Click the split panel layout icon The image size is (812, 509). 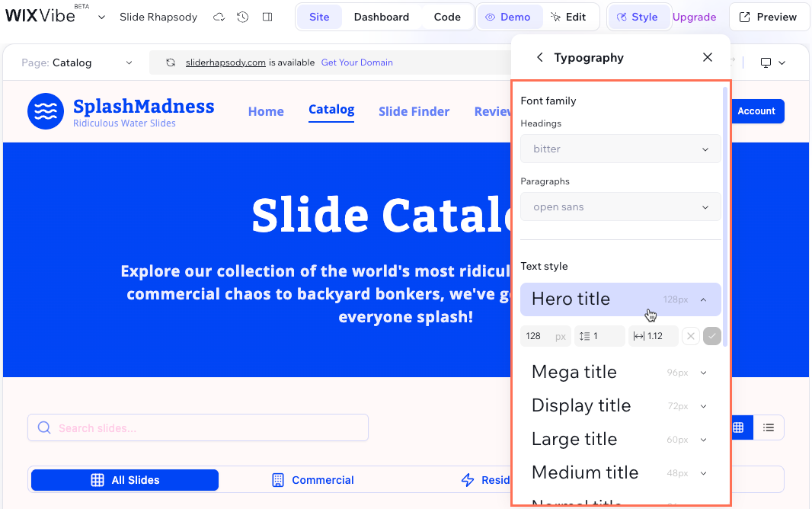267,16
